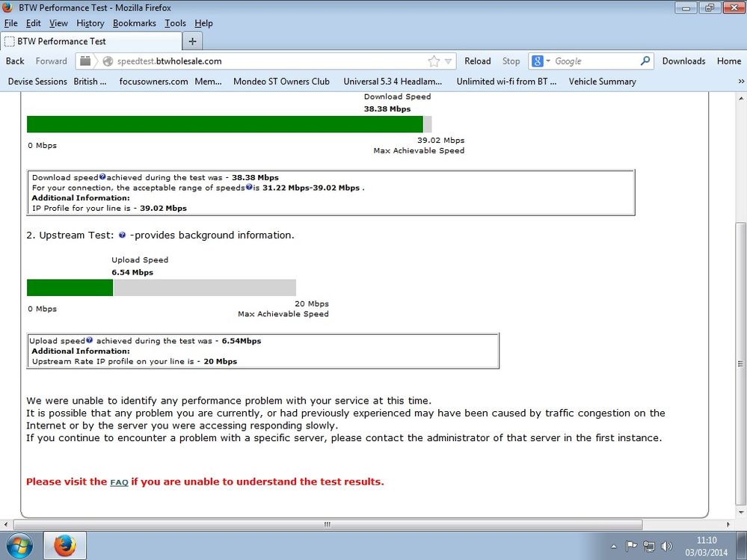
Task: Open the Edit menu
Action: coord(34,23)
